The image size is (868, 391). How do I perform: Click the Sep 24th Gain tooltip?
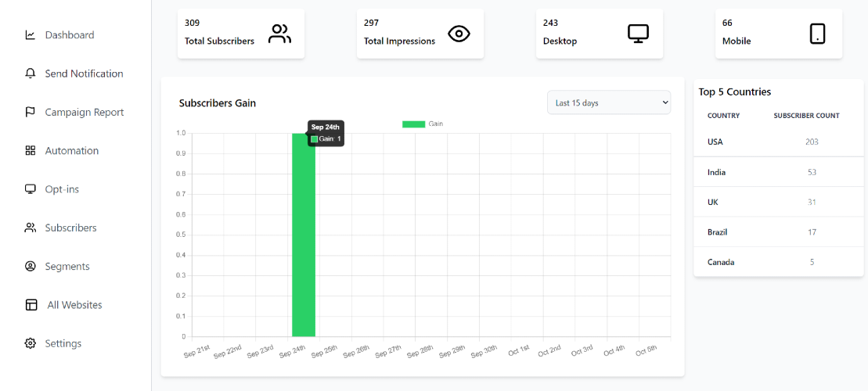pyautogui.click(x=326, y=133)
